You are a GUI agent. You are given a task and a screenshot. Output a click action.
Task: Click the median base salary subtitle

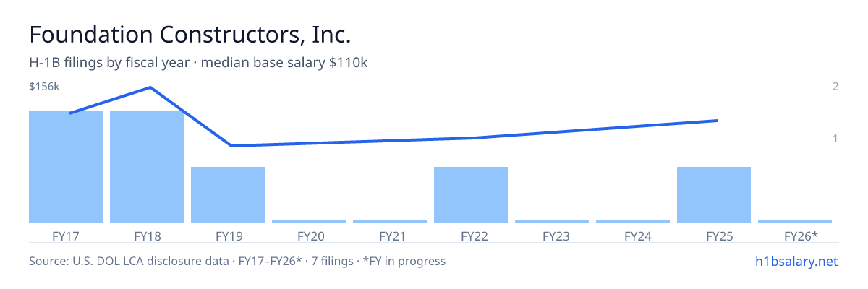tap(284, 63)
